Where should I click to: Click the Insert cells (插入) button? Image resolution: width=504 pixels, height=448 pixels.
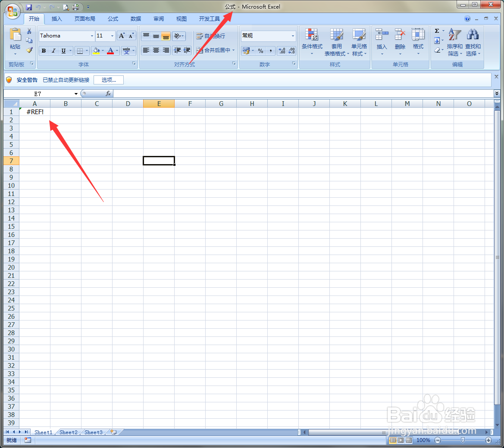(382, 42)
